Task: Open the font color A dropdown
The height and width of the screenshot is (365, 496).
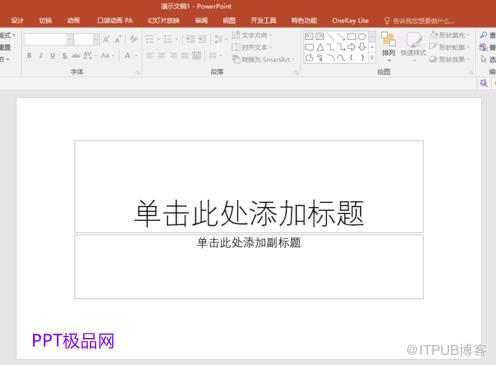Action: [136, 55]
